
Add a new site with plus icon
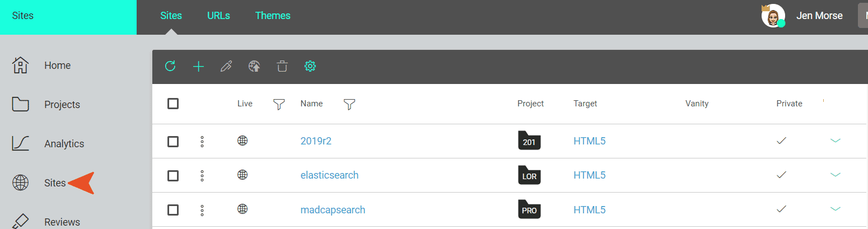198,67
